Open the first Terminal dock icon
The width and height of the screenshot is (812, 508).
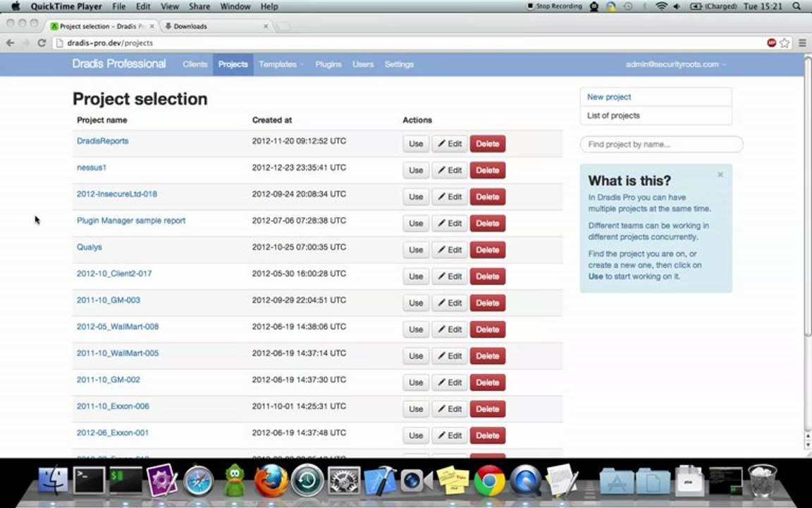[x=89, y=480]
